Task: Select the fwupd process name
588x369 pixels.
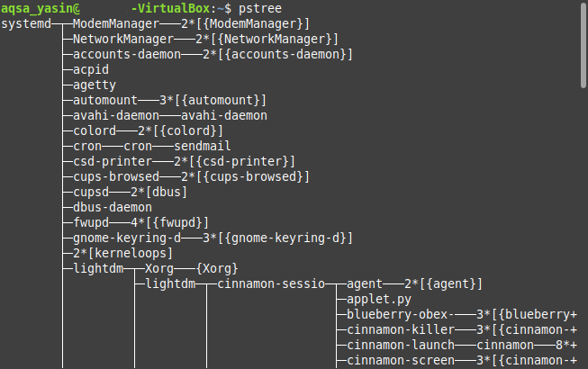Action: 91,222
